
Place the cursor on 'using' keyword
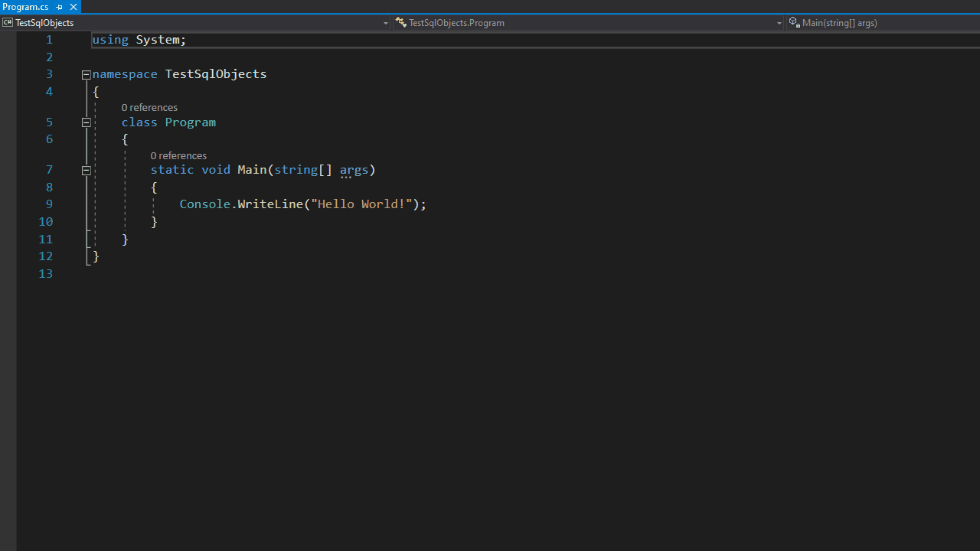coord(110,40)
